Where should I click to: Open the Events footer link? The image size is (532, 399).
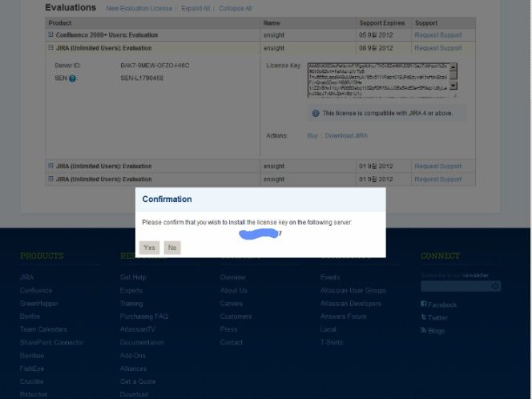pyautogui.click(x=330, y=277)
